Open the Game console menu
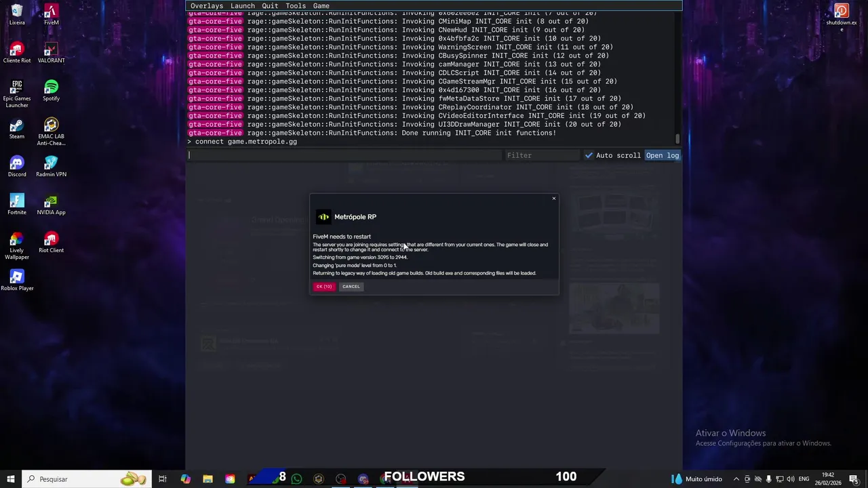The width and height of the screenshot is (868, 488). (321, 5)
